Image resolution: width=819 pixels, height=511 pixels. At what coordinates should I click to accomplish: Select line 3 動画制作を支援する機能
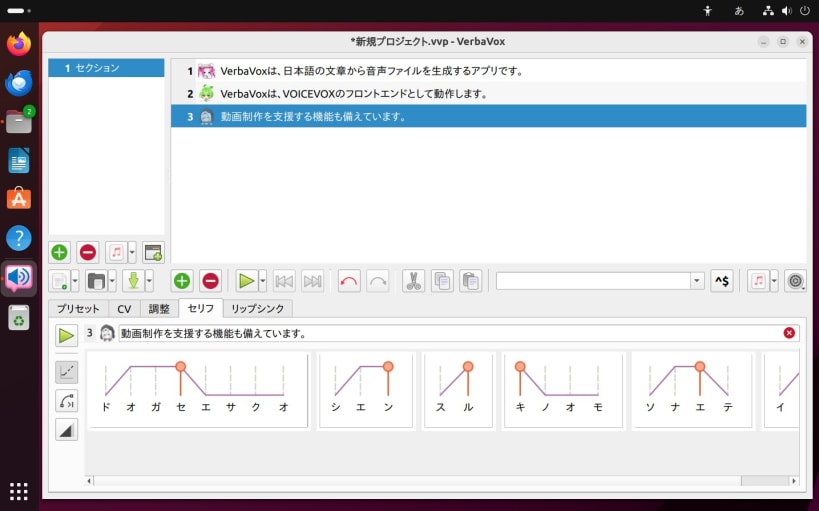point(488,117)
